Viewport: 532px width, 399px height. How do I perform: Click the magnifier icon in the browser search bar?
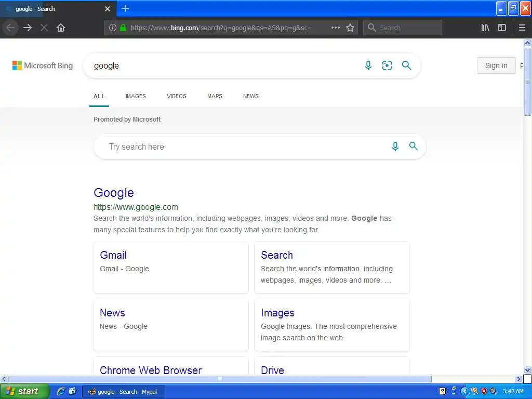[x=372, y=28]
